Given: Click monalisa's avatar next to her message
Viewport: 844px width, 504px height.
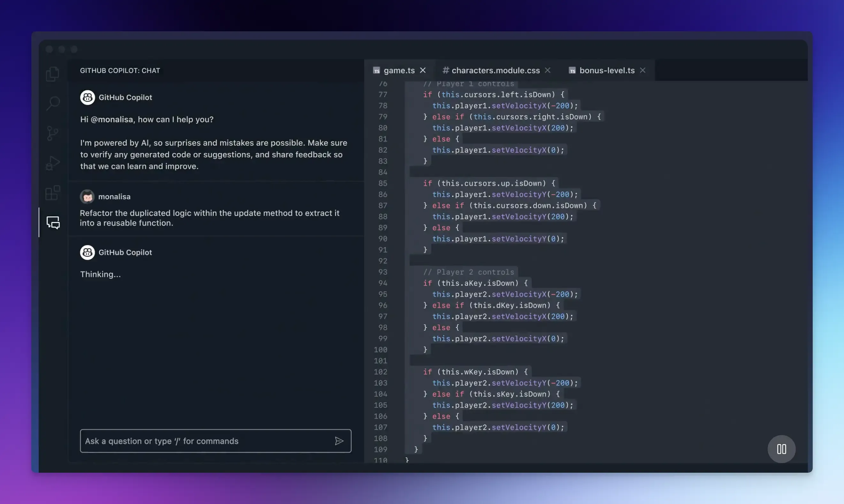Looking at the screenshot, I should click(87, 196).
